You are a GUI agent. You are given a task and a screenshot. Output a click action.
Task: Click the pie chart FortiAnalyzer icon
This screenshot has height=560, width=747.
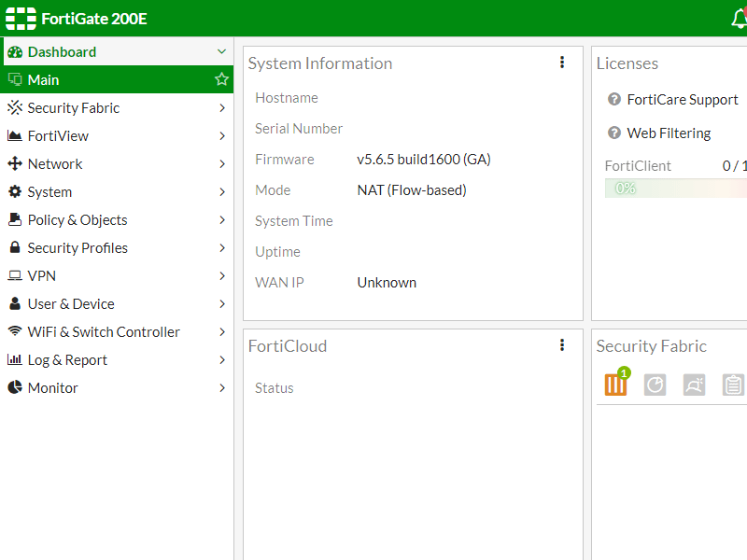point(655,385)
